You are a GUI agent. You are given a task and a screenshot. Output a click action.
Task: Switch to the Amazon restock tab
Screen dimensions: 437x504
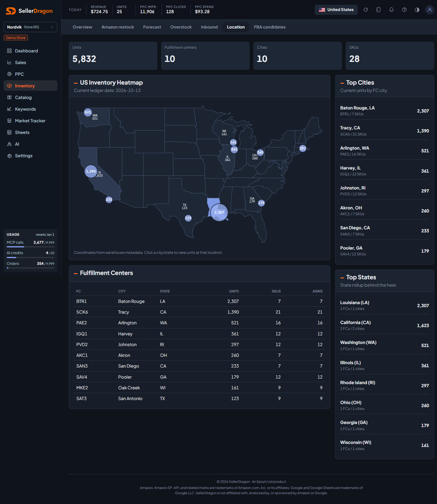click(118, 27)
